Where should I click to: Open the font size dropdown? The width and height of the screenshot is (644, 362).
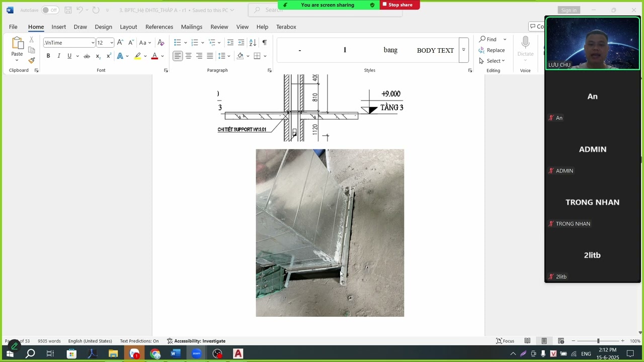pyautogui.click(x=111, y=43)
